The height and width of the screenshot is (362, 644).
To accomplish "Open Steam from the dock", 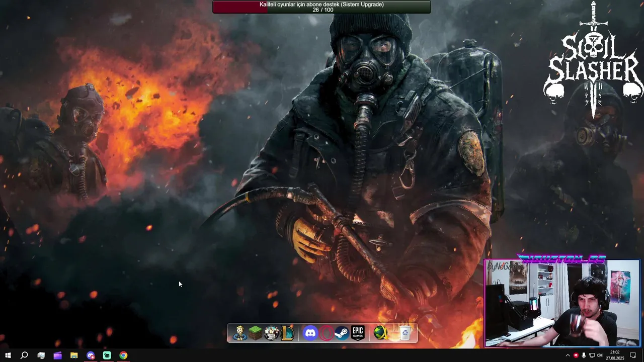I will [x=342, y=333].
